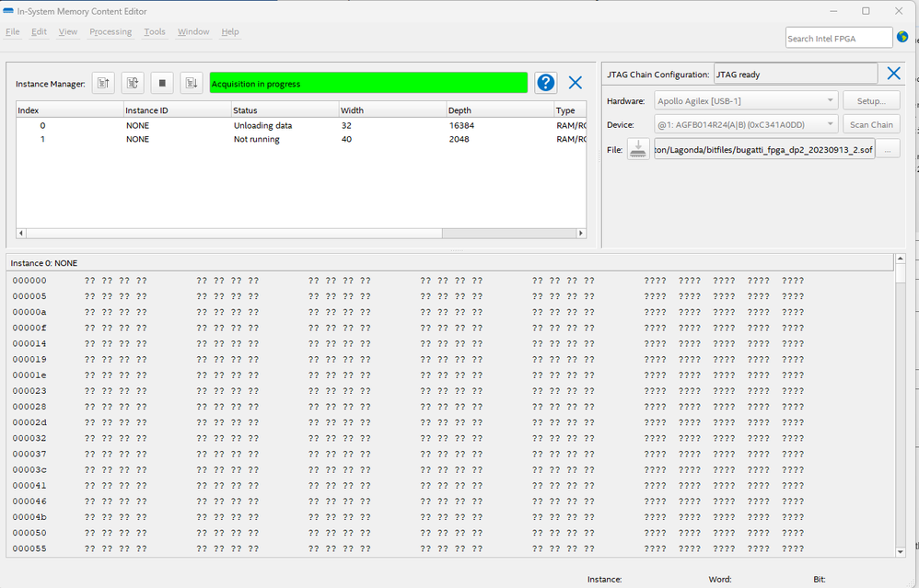Close the JTAG Chain Configuration panel

[894, 74]
